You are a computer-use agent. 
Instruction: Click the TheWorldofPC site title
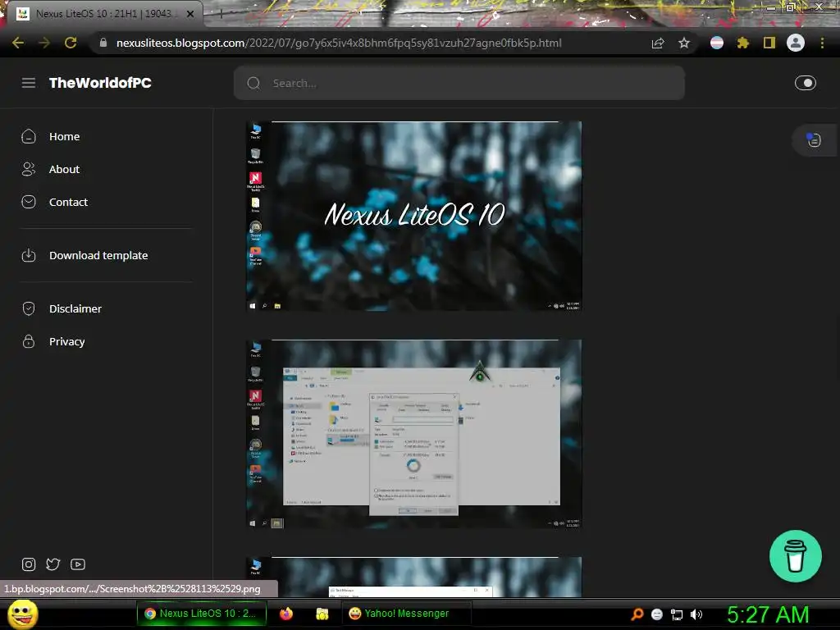coord(100,83)
